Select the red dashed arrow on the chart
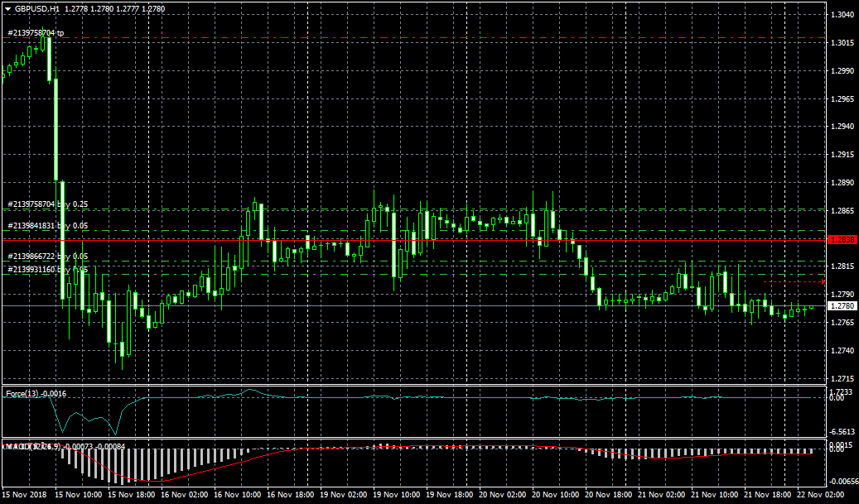The image size is (859, 504). click(x=794, y=281)
